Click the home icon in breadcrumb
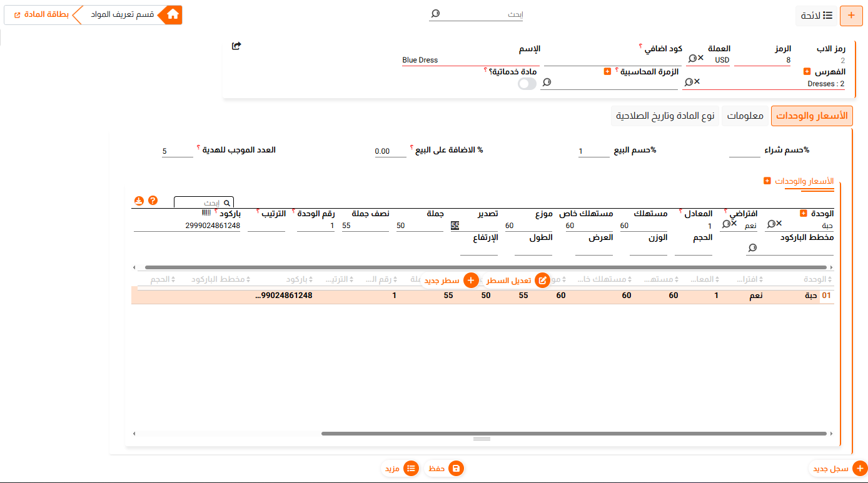 pyautogui.click(x=173, y=15)
